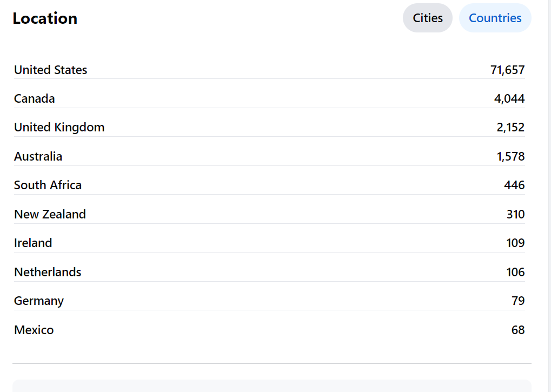Switch to the Cities tab
The image size is (551, 392).
coord(428,18)
